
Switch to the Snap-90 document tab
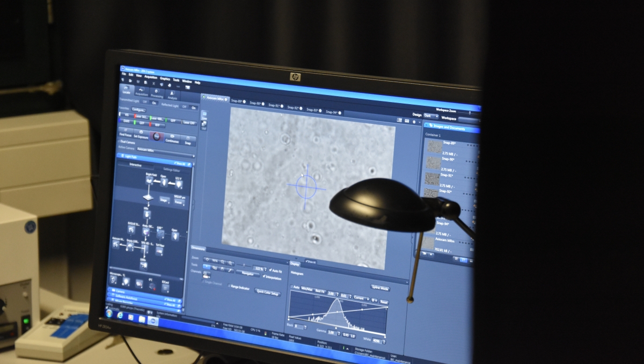[254, 103]
